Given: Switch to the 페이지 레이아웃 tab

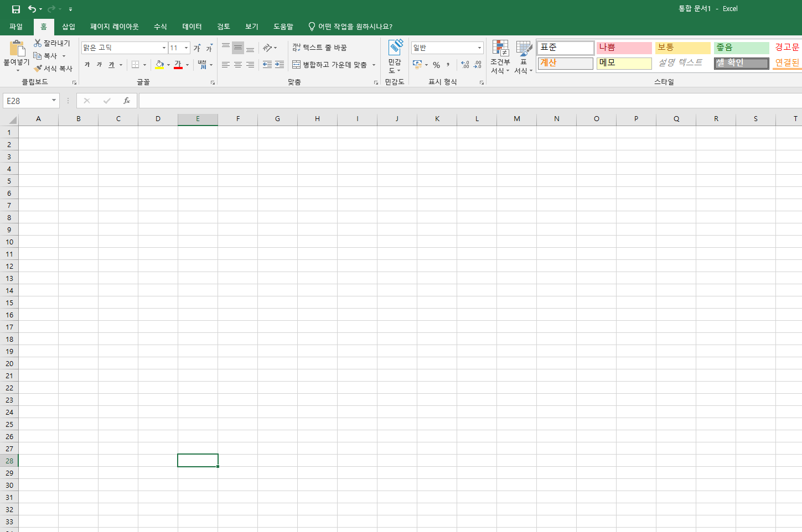Looking at the screenshot, I should (115, 27).
